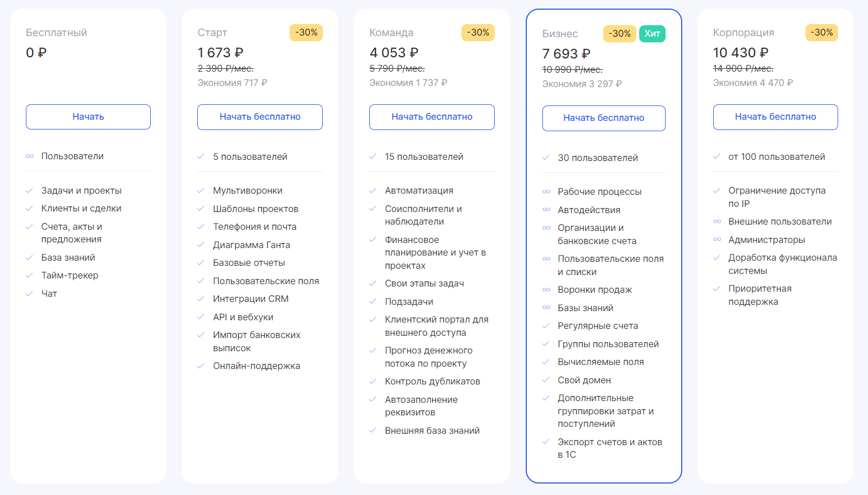Click the checkmark icon beside Автоматизация

click(x=373, y=191)
